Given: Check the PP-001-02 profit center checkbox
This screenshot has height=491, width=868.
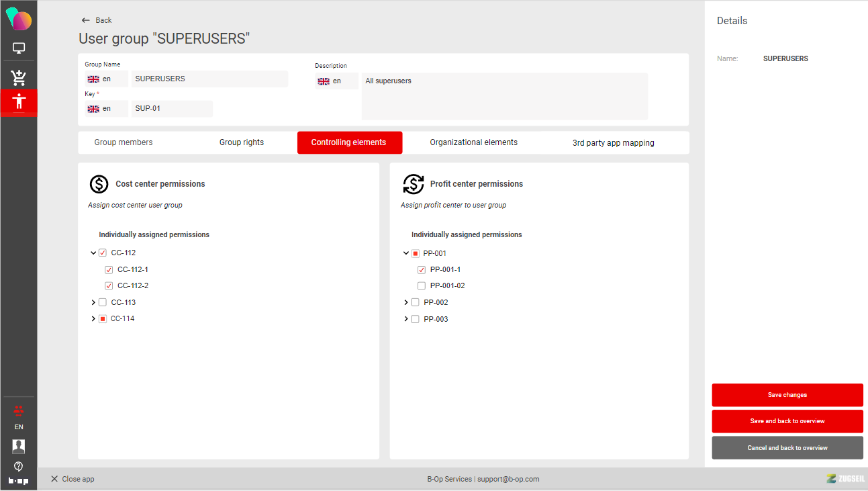Looking at the screenshot, I should (422, 286).
